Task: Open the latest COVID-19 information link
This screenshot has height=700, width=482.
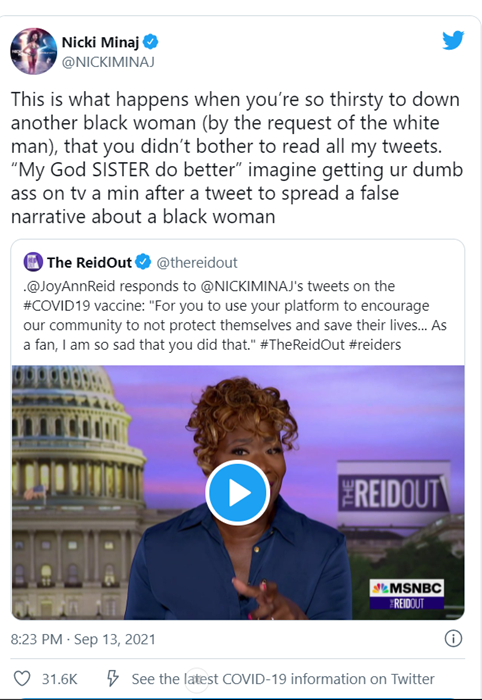Action: tap(283, 679)
